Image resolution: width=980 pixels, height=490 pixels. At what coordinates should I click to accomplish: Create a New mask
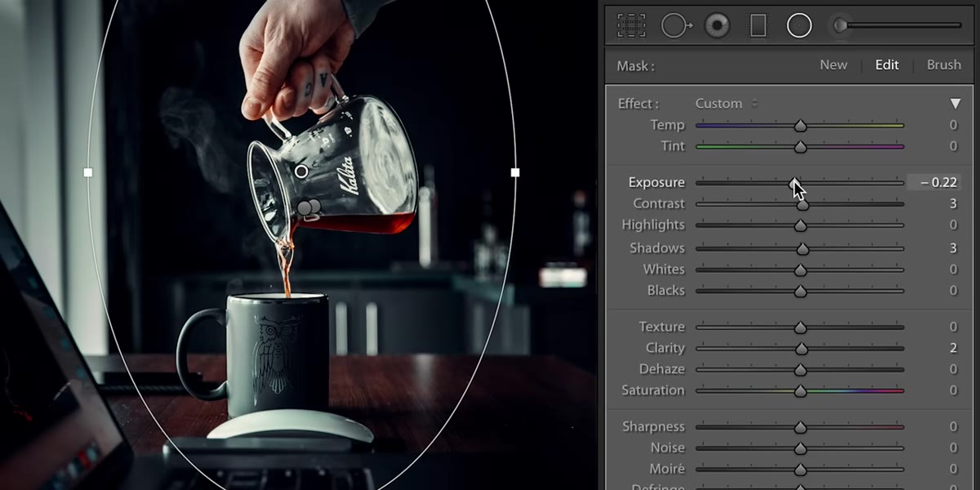(x=833, y=65)
